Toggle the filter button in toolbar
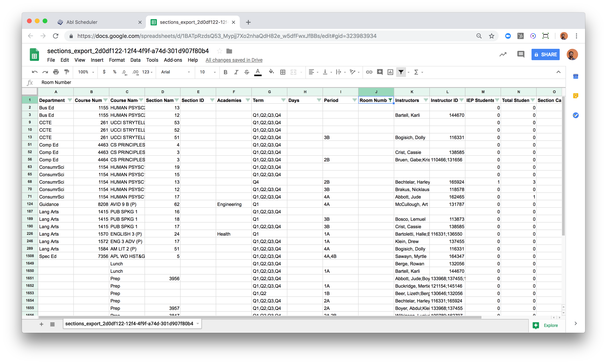 (x=401, y=72)
